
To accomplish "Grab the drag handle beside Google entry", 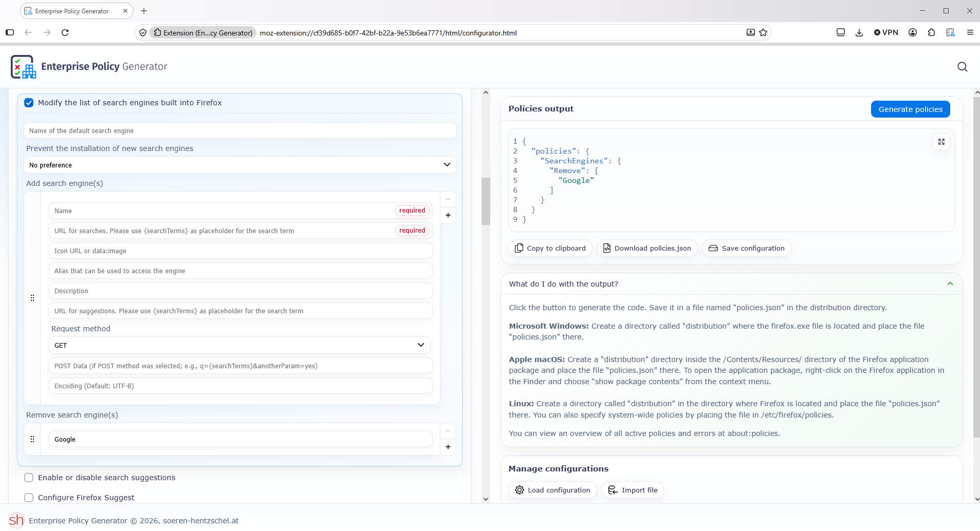I will 32,439.
